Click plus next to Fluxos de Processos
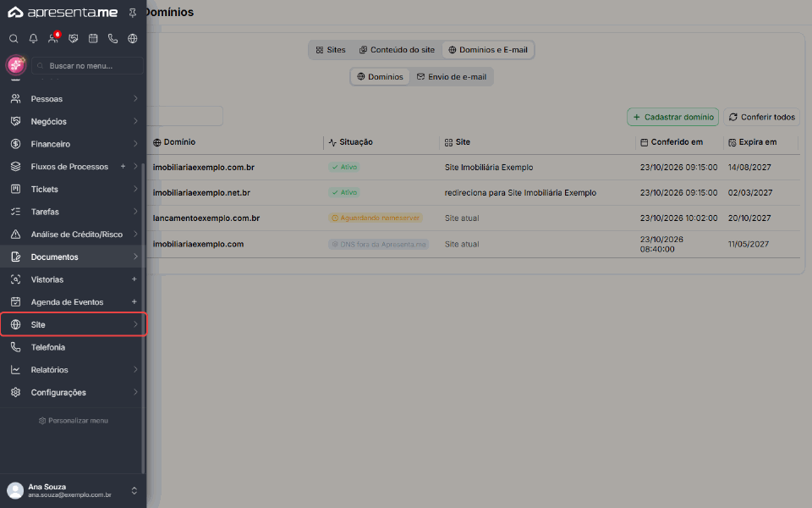This screenshot has height=508, width=812. tap(123, 167)
